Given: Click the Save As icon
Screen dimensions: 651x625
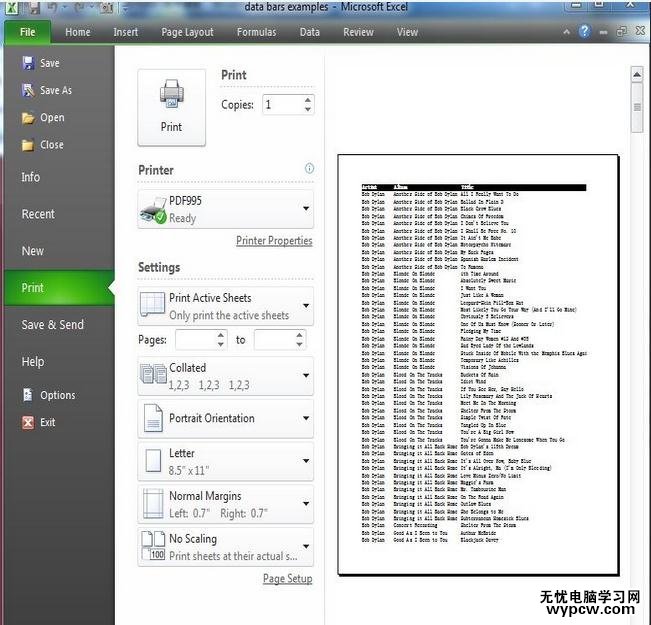Looking at the screenshot, I should [28, 90].
